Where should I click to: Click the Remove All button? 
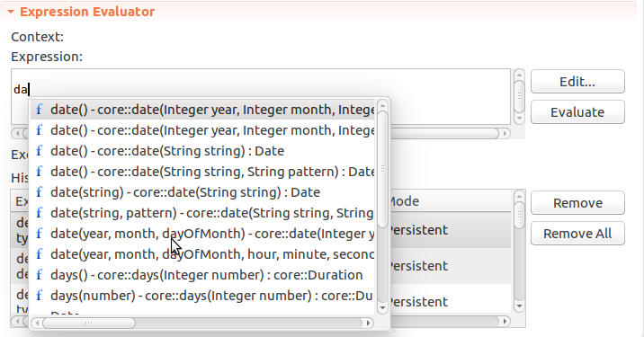[x=577, y=234]
